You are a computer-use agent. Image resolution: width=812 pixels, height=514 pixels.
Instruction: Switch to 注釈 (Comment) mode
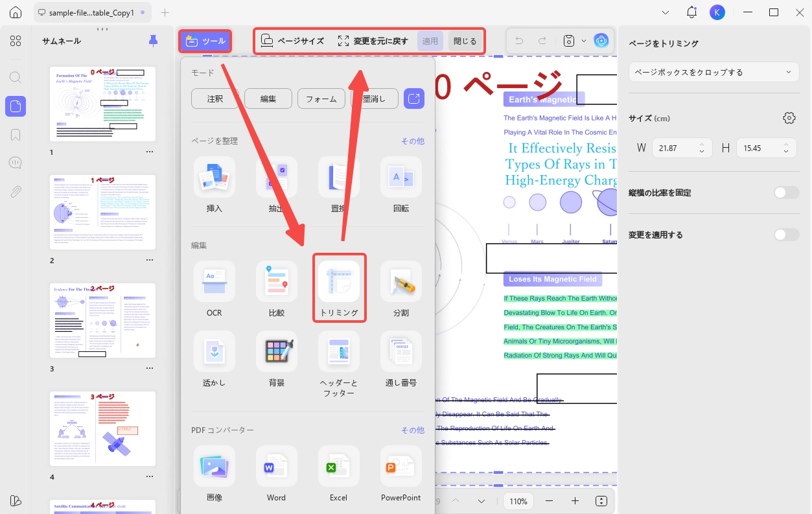click(215, 99)
